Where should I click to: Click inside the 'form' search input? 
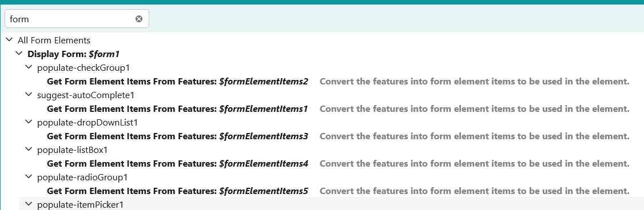point(70,19)
